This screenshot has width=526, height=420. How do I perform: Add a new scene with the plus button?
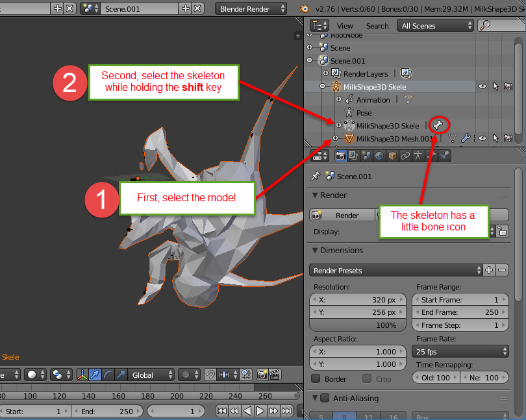point(186,8)
